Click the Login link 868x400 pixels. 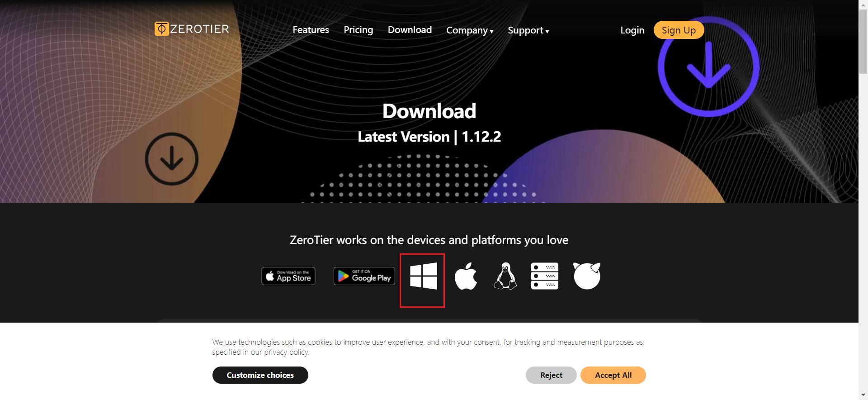(x=632, y=30)
